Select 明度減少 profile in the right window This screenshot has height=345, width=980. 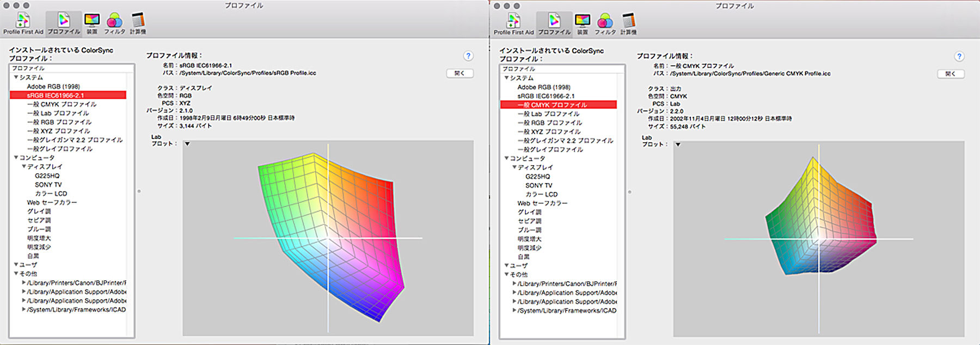tap(530, 248)
